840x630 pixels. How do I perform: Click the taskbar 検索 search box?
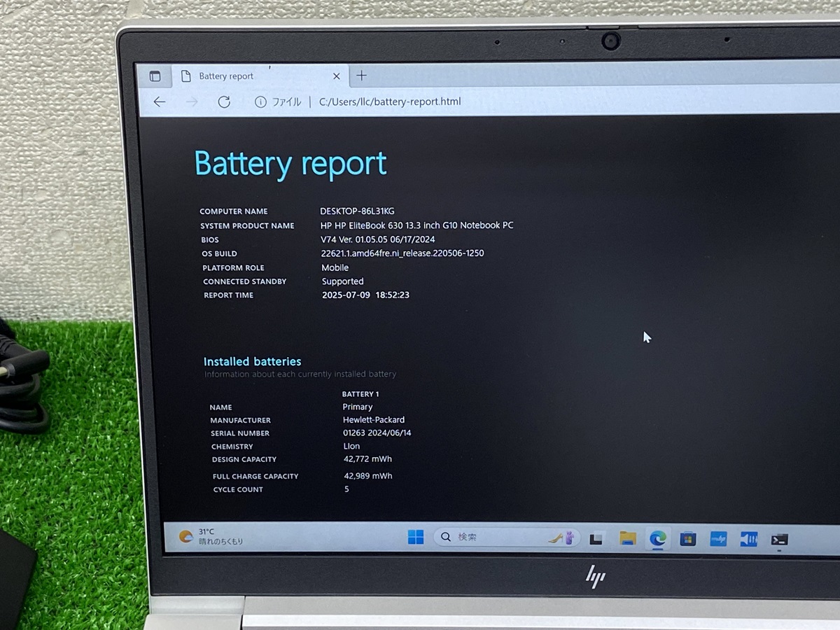(507, 538)
